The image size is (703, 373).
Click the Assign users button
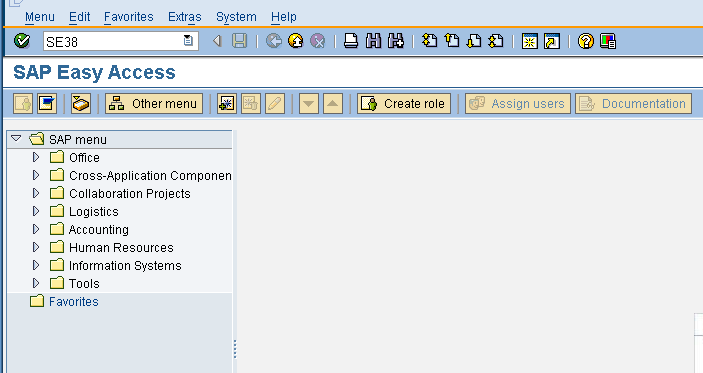[518, 104]
